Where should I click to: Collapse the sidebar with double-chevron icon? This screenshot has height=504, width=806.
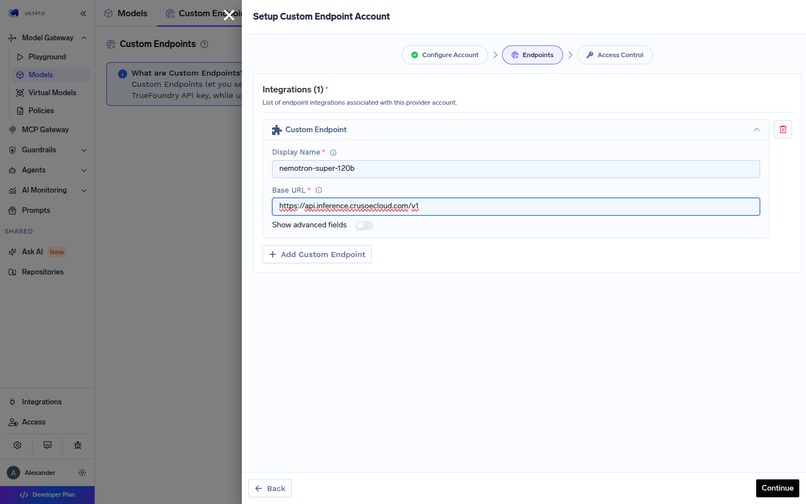coord(83,13)
